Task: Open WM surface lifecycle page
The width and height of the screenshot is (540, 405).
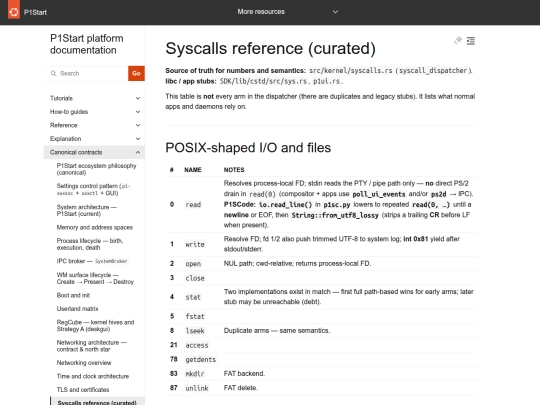Action: tap(95, 278)
